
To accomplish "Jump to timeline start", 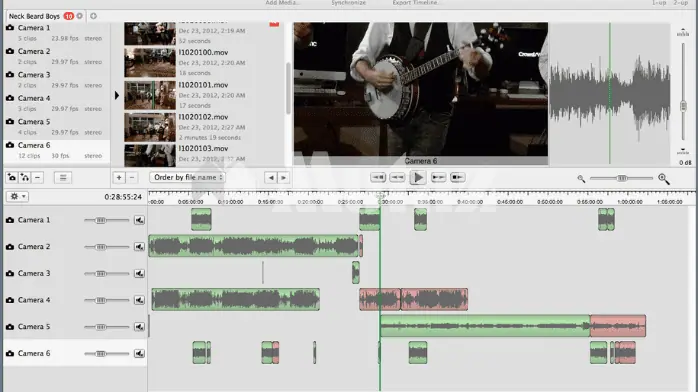I will tap(378, 178).
